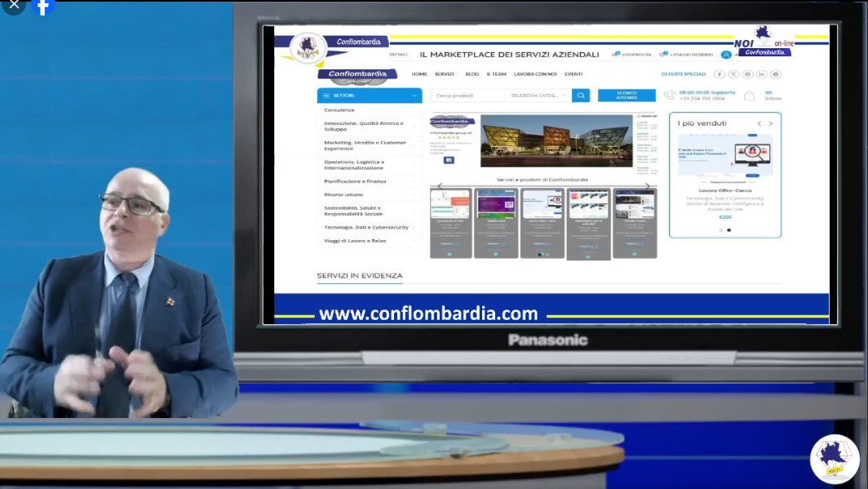The width and height of the screenshot is (868, 489).
Task: Open the Blog menu item
Action: pos(472,74)
